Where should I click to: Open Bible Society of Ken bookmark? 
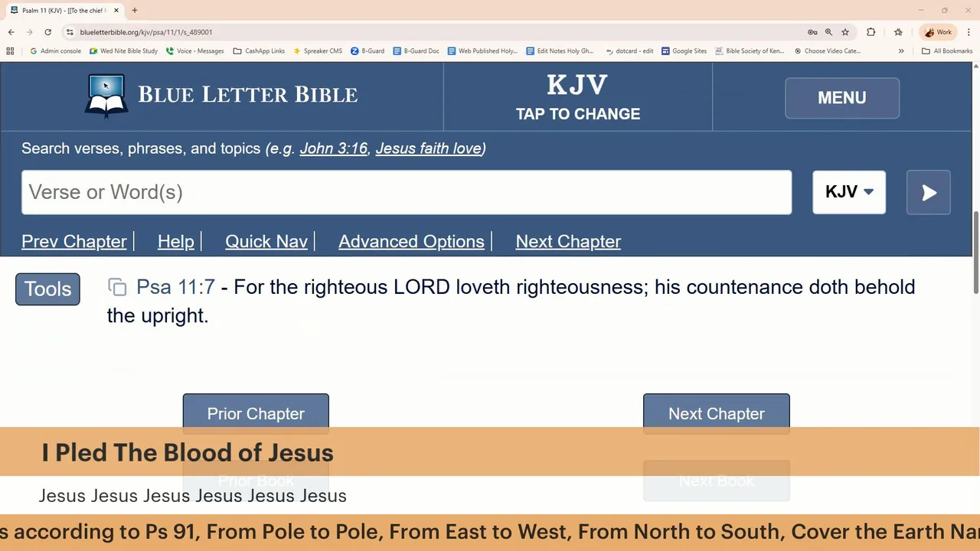[750, 51]
